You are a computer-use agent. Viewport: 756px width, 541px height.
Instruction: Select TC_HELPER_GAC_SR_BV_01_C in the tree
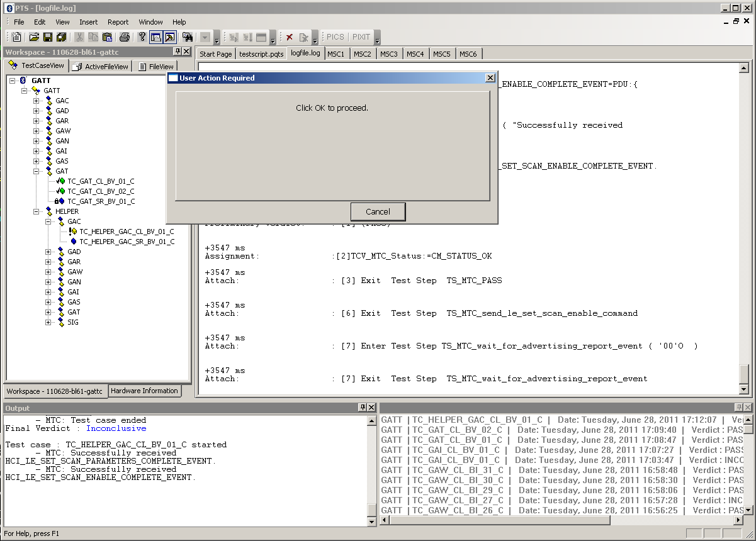click(x=127, y=242)
